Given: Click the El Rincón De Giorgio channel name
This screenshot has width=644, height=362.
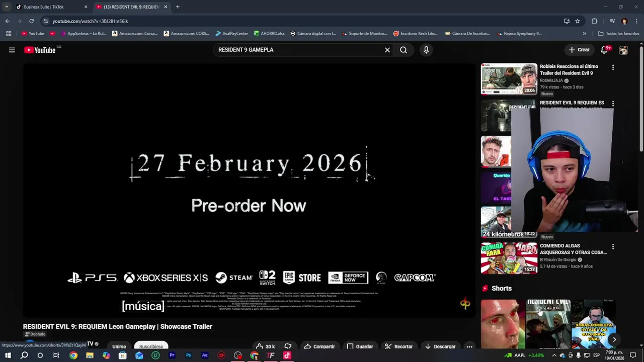Looking at the screenshot, I should point(558,260).
